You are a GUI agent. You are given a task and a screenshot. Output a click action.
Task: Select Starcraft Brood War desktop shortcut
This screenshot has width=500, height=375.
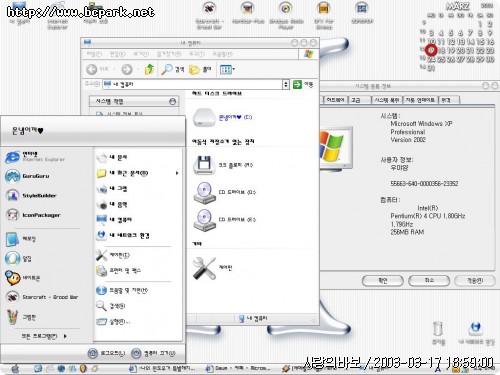(x=210, y=16)
